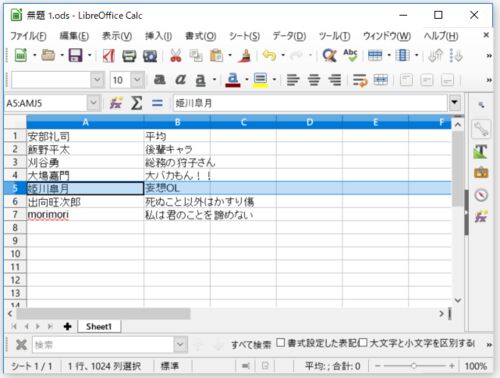The image size is (500, 378).
Task: Open Find and Replace magnifier icon
Action: pos(329,55)
